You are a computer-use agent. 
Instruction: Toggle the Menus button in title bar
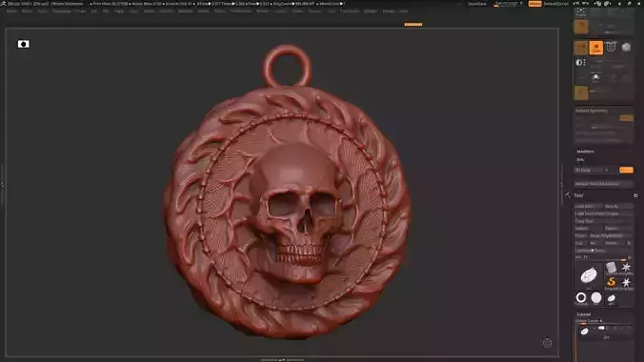(534, 4)
